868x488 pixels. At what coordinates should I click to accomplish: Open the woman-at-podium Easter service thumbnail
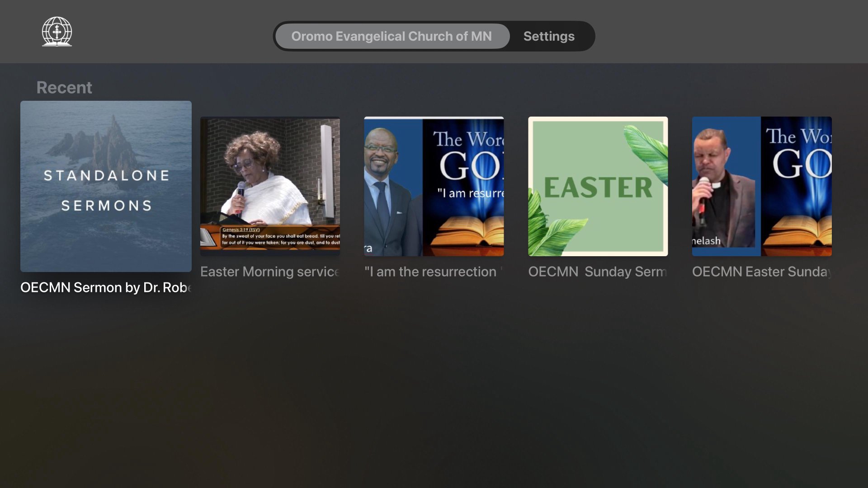pyautogui.click(x=270, y=181)
